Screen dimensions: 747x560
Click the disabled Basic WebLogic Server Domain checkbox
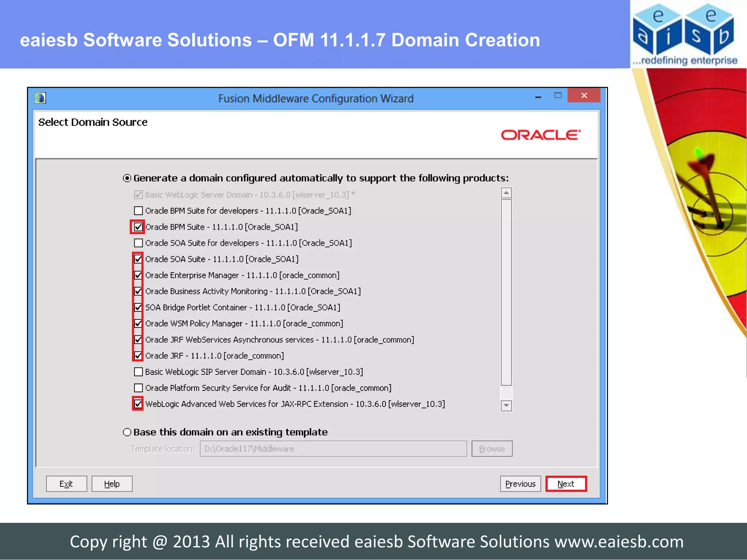point(138,195)
